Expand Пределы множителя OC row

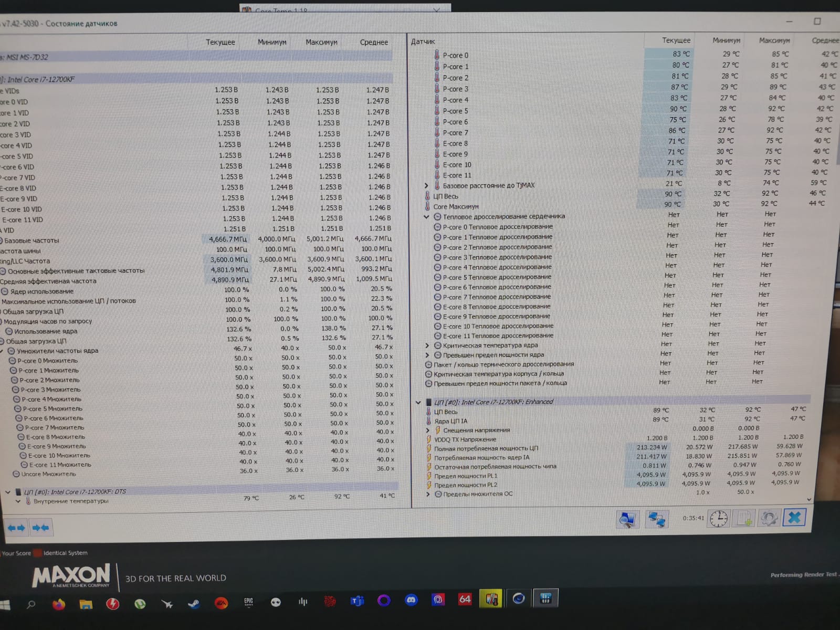428,494
